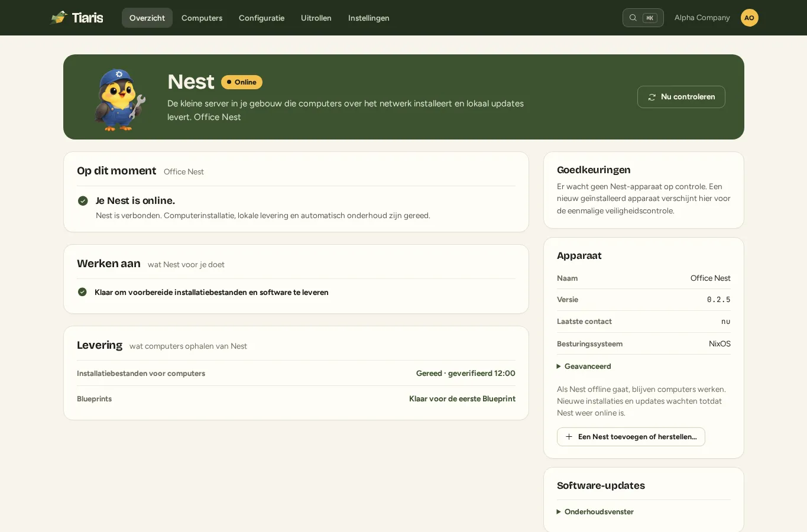The image size is (807, 532).
Task: Click the Nest mascot bird illustration
Action: tap(119, 99)
